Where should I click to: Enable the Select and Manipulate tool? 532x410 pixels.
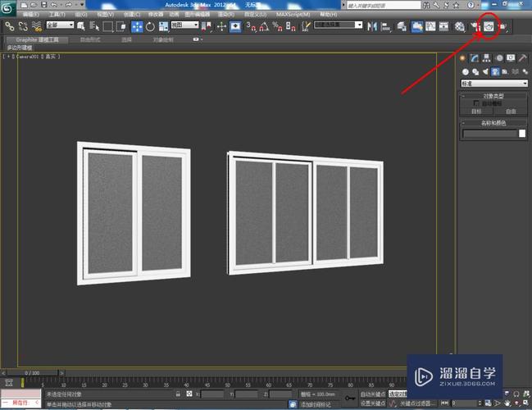click(221, 26)
